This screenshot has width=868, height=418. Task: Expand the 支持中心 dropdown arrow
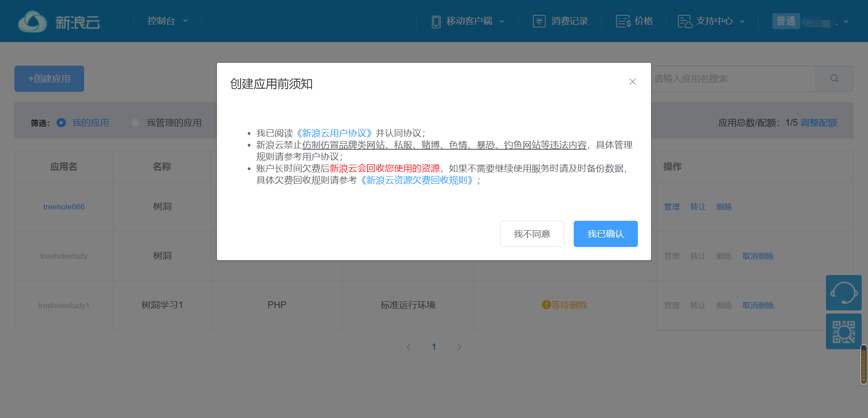pos(742,21)
